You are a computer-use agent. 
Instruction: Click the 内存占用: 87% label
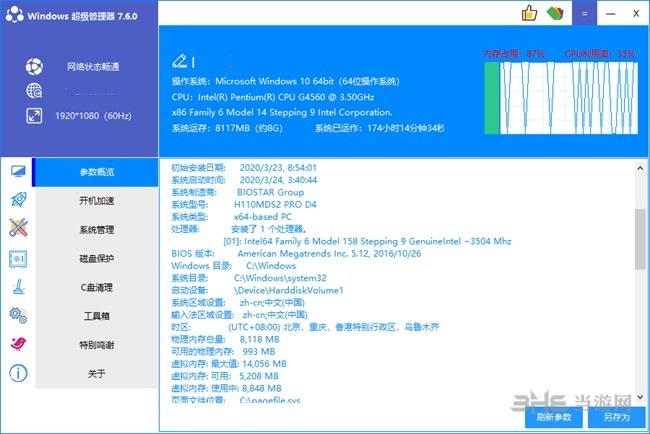(x=514, y=54)
